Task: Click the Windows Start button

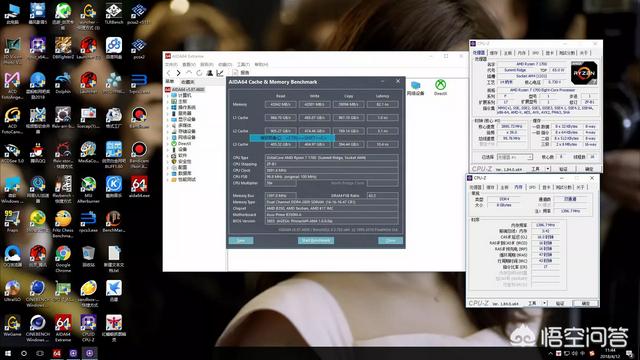Action: coord(8,353)
